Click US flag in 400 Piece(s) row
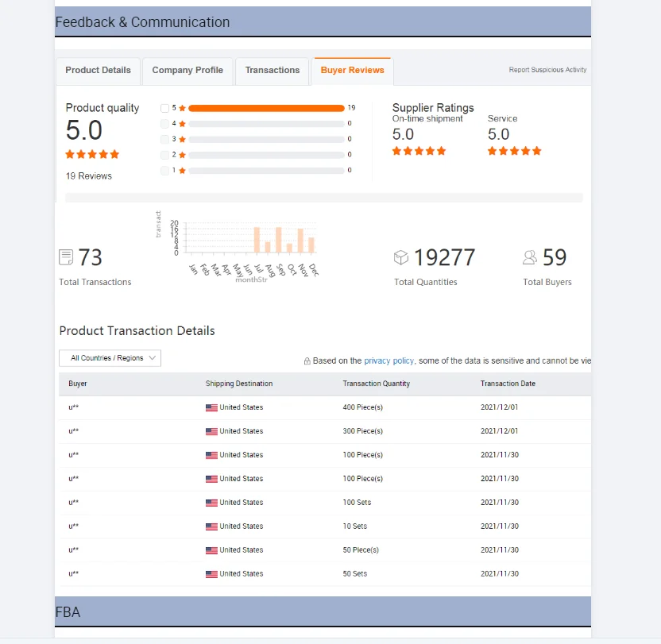This screenshot has width=661, height=644. (211, 408)
